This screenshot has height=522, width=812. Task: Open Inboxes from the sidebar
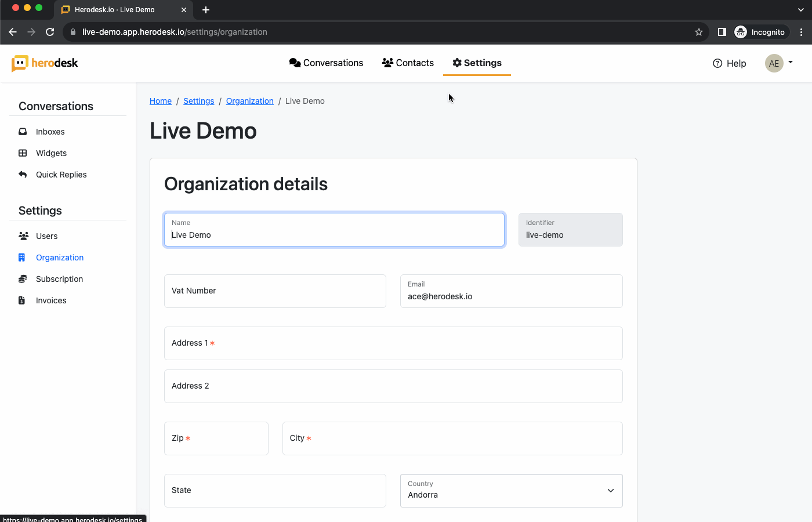point(50,132)
